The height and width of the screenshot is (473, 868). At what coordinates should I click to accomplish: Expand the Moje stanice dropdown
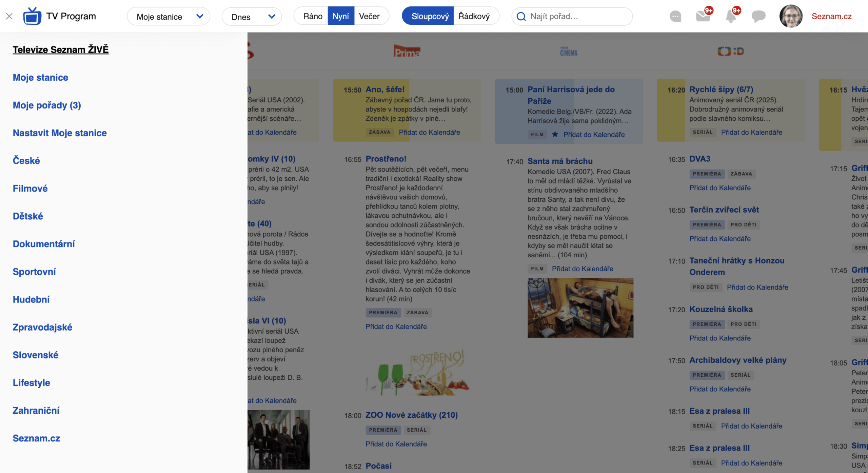[169, 16]
